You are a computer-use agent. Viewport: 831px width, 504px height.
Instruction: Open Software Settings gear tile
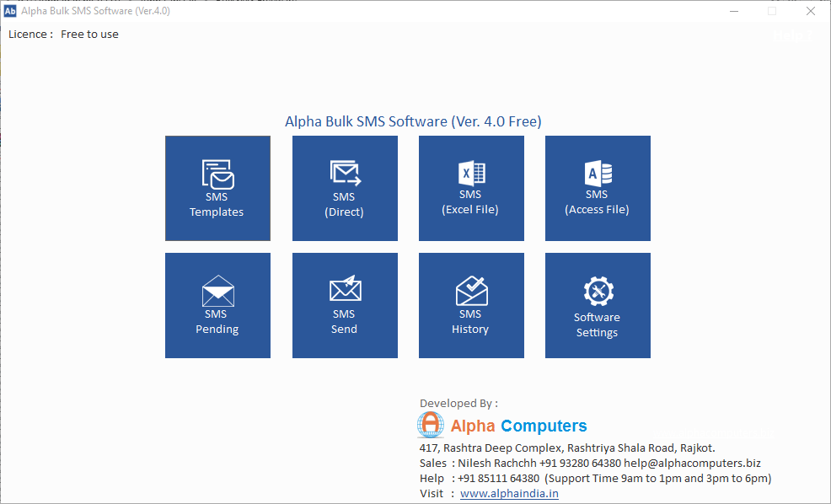tap(598, 305)
